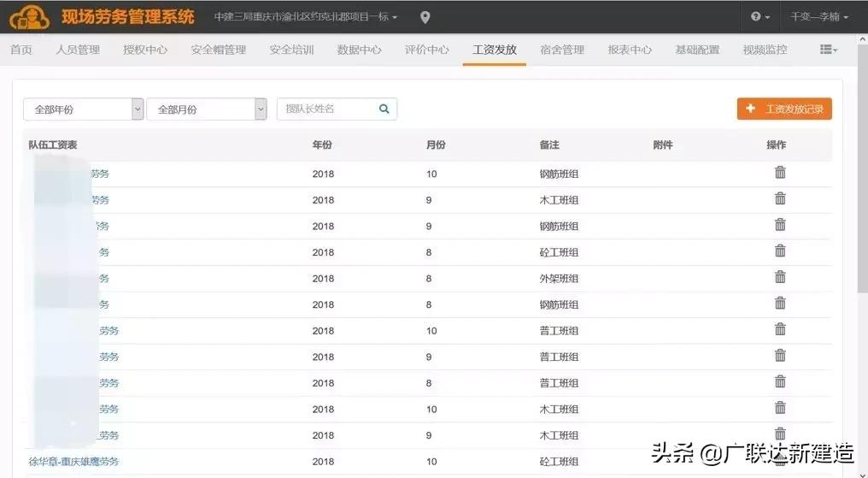Remove the month 8 普工班组 record
The width and height of the screenshot is (868, 478).
(780, 381)
